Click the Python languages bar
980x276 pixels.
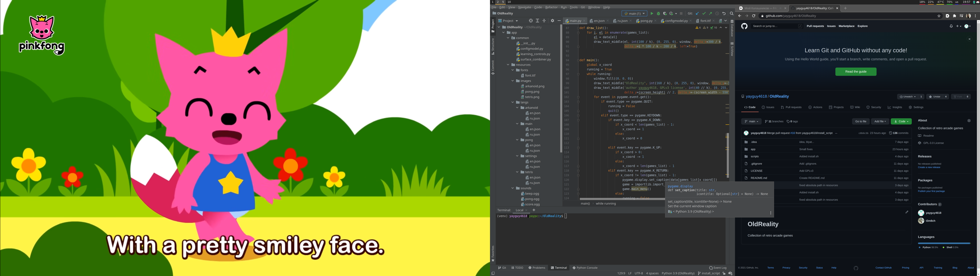tap(944, 243)
